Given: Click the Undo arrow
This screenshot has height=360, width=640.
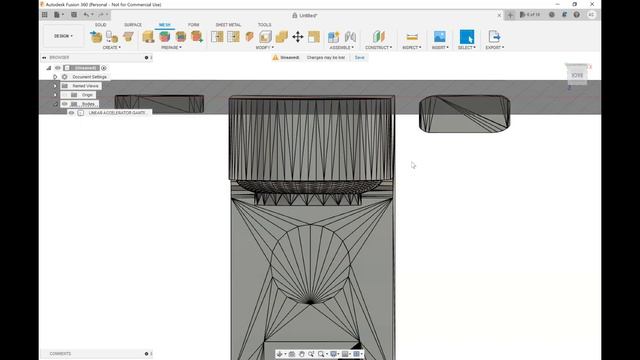Looking at the screenshot, I should (x=87, y=15).
